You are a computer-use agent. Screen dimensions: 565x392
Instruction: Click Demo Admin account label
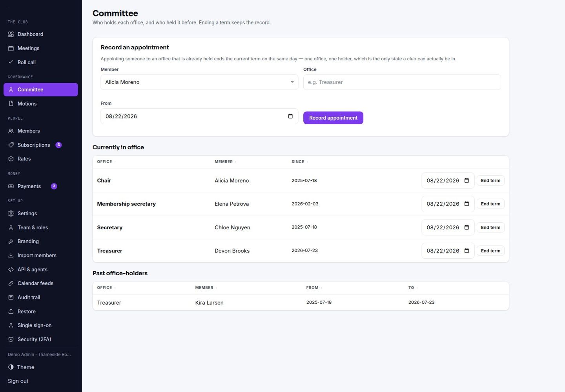(x=39, y=354)
